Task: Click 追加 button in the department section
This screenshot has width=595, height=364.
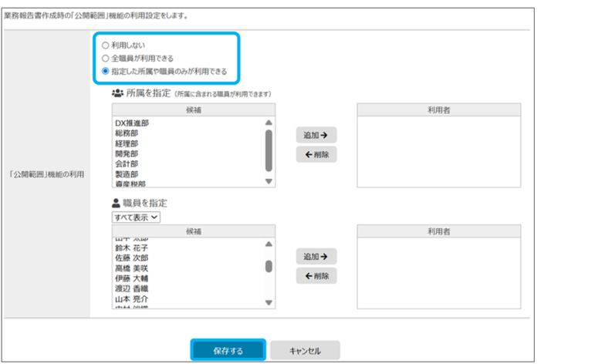Action: pos(316,135)
